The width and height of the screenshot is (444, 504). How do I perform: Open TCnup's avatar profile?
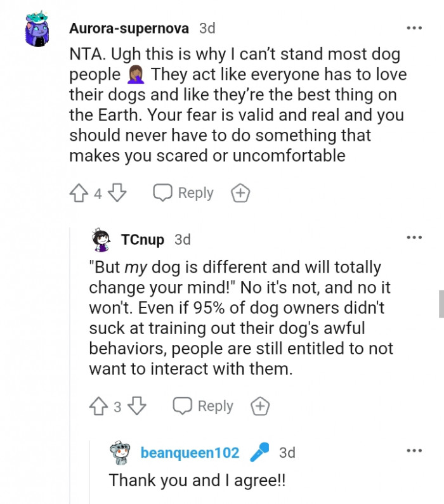coord(101,240)
